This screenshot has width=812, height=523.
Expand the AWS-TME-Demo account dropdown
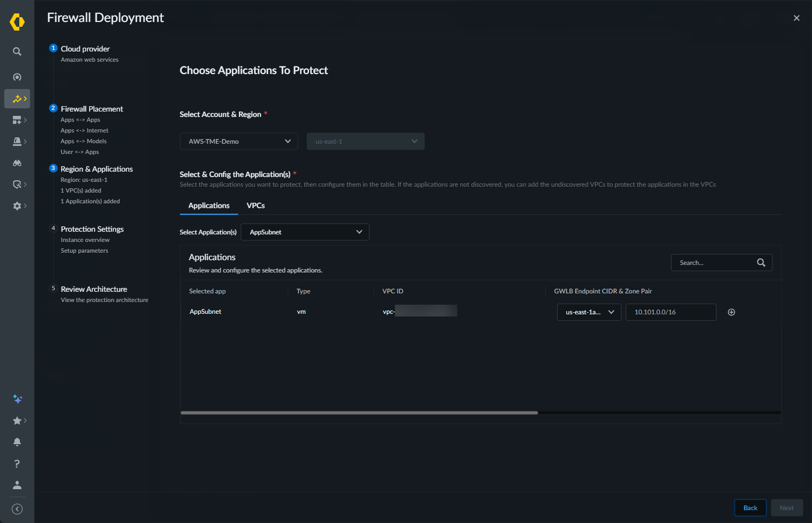point(239,142)
